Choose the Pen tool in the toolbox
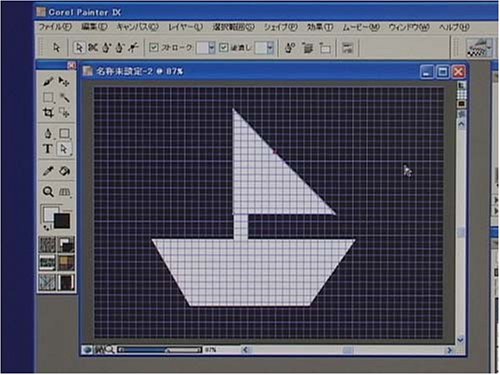Screen dimensions: 500x375 pyautogui.click(x=48, y=133)
